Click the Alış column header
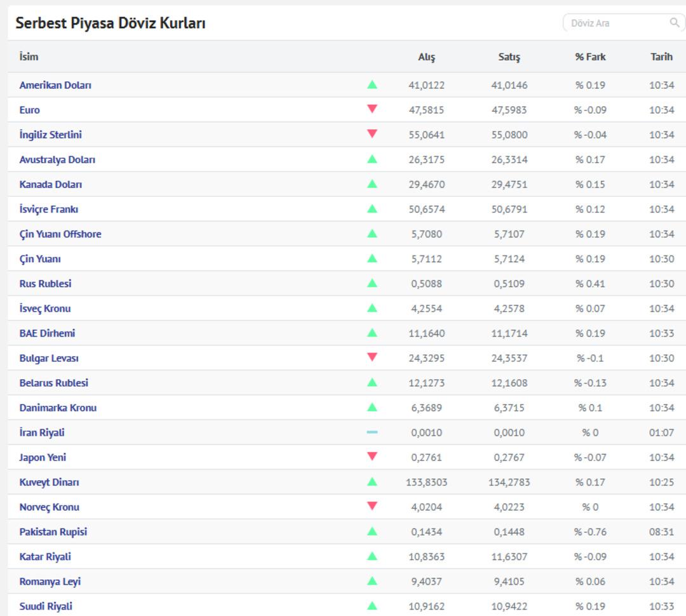The height and width of the screenshot is (616, 686). tap(427, 57)
